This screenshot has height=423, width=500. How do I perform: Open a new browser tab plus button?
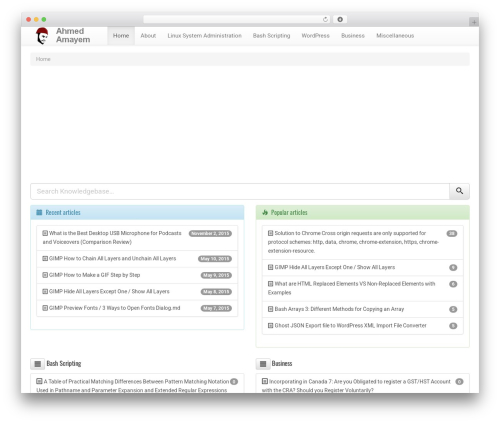coord(474,22)
